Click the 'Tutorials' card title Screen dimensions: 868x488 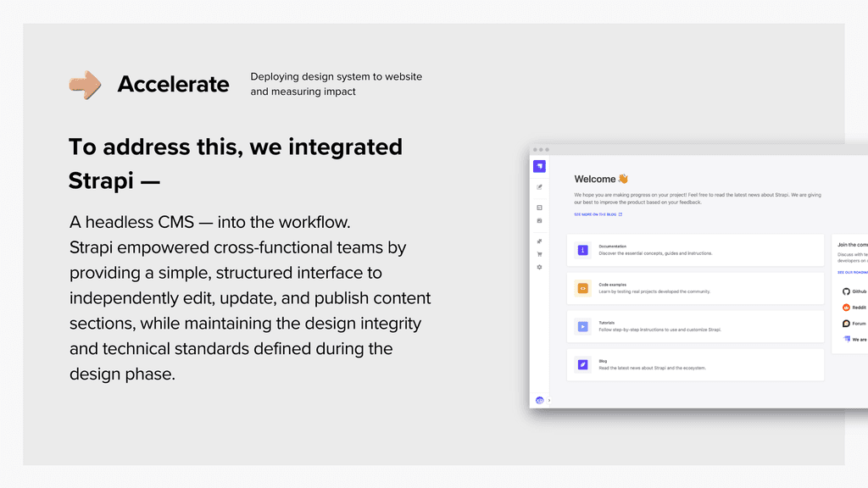point(607,323)
